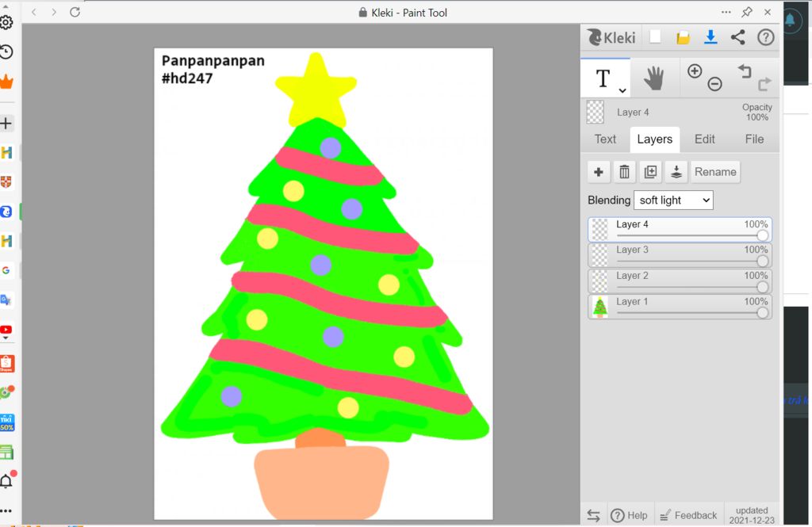The width and height of the screenshot is (812, 527).
Task: Click the yellow star on the tree canvas
Action: [x=316, y=90]
